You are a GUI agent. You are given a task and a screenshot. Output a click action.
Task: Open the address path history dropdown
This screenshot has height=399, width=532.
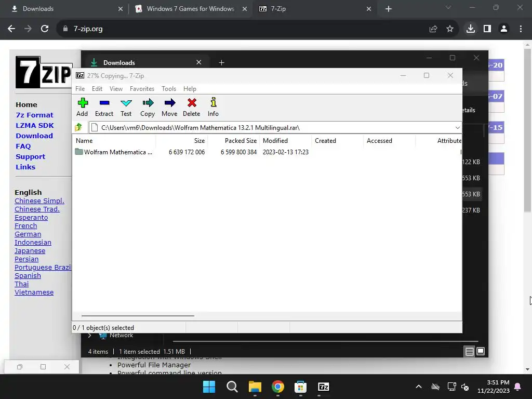457,128
